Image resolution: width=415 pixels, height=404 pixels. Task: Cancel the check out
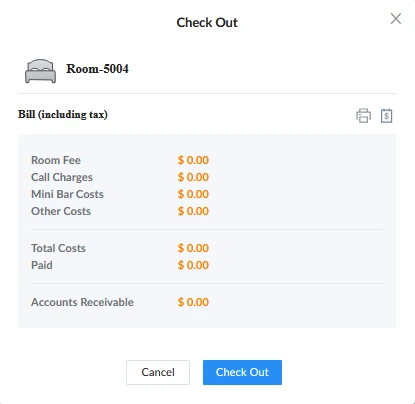[158, 372]
